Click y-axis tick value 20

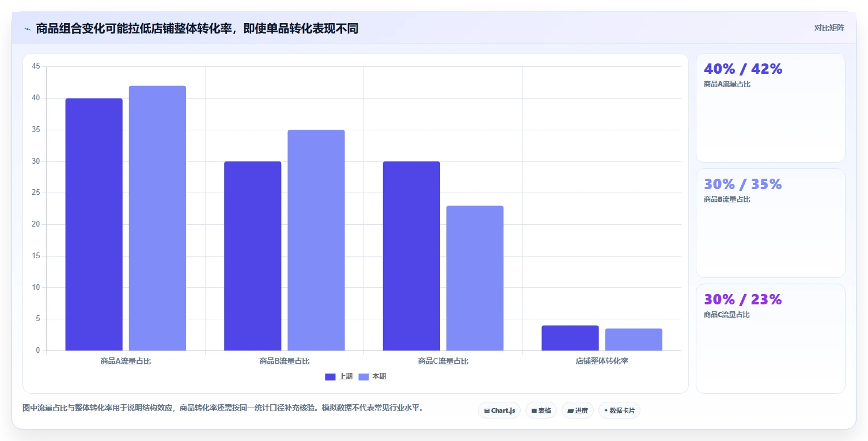36,225
